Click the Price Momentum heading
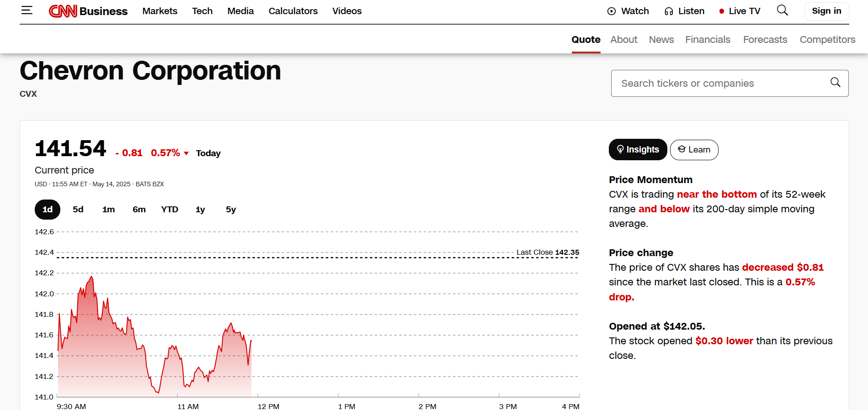The image size is (868, 410). point(650,179)
